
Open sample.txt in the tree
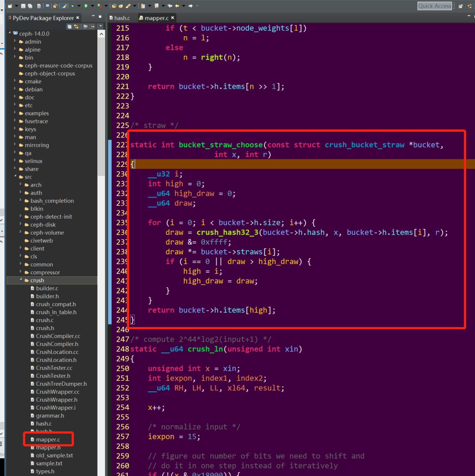(49, 463)
